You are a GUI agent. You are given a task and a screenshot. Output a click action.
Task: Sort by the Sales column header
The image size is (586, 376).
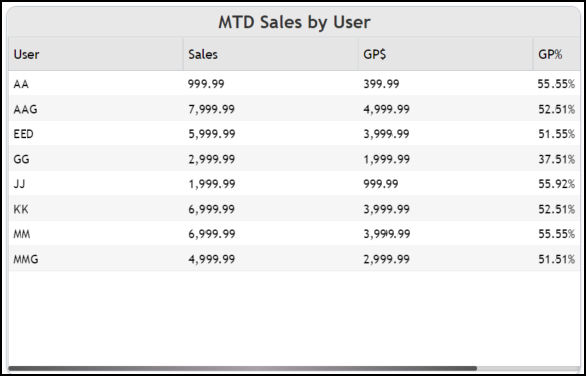(271, 54)
